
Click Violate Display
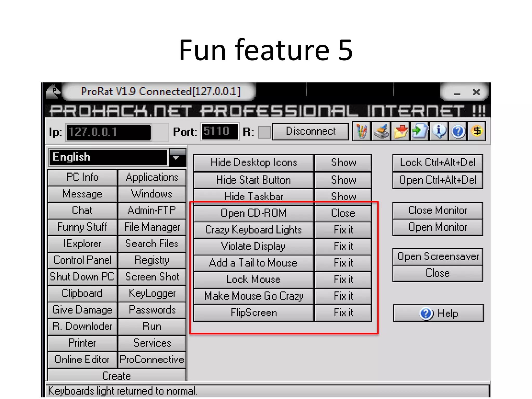click(254, 247)
